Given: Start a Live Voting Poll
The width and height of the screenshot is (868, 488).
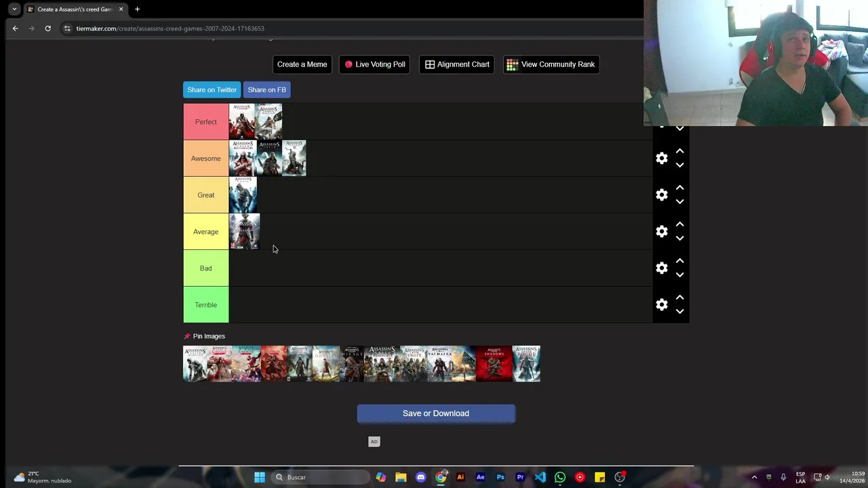Looking at the screenshot, I should 374,64.
